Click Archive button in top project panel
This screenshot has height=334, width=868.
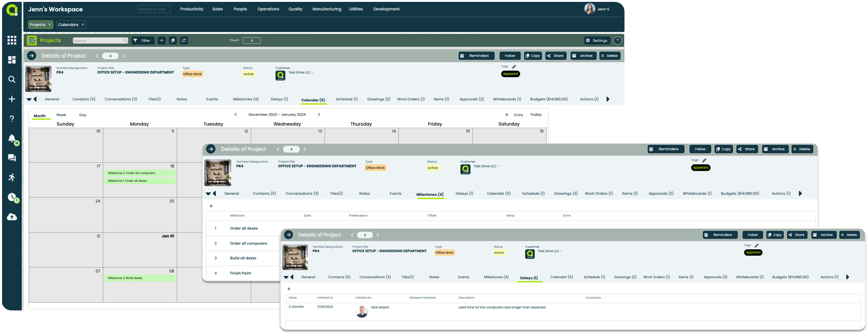click(583, 56)
